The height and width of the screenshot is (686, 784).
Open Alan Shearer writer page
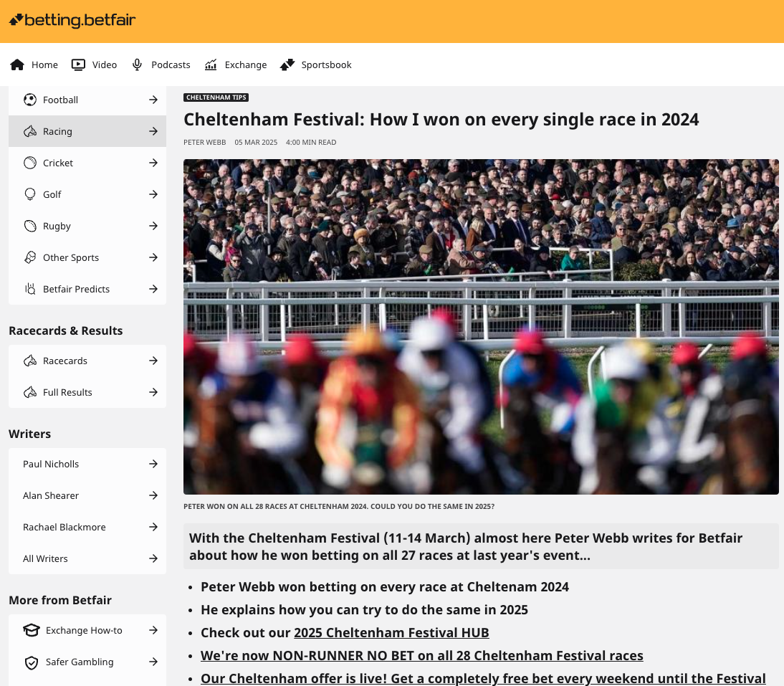click(87, 495)
